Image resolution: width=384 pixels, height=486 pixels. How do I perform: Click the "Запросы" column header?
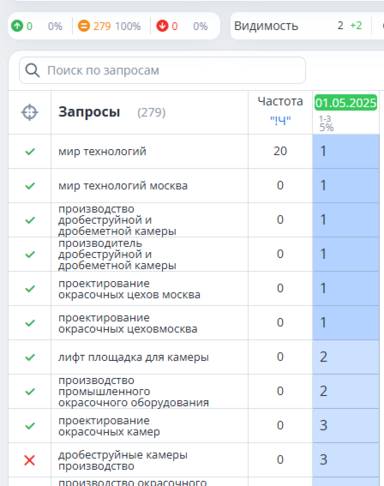click(x=89, y=112)
